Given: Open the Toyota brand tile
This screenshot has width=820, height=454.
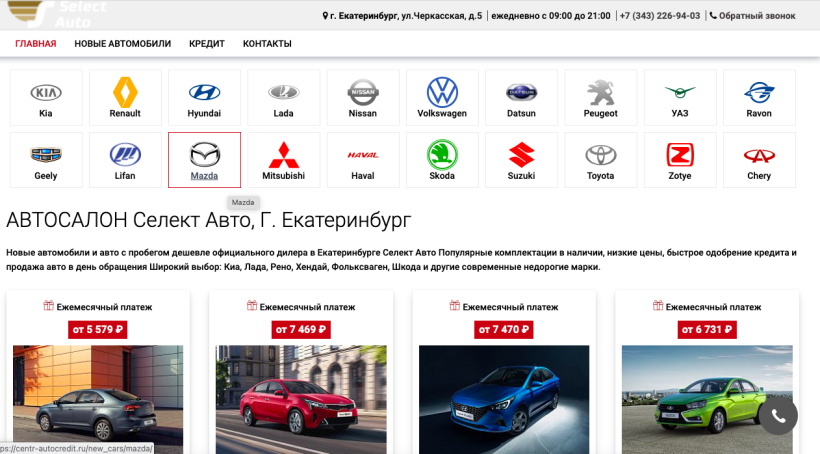Looking at the screenshot, I should click(x=600, y=160).
